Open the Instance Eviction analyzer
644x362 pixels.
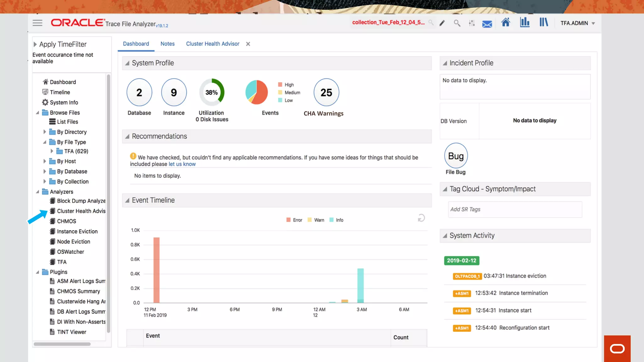coord(74,231)
